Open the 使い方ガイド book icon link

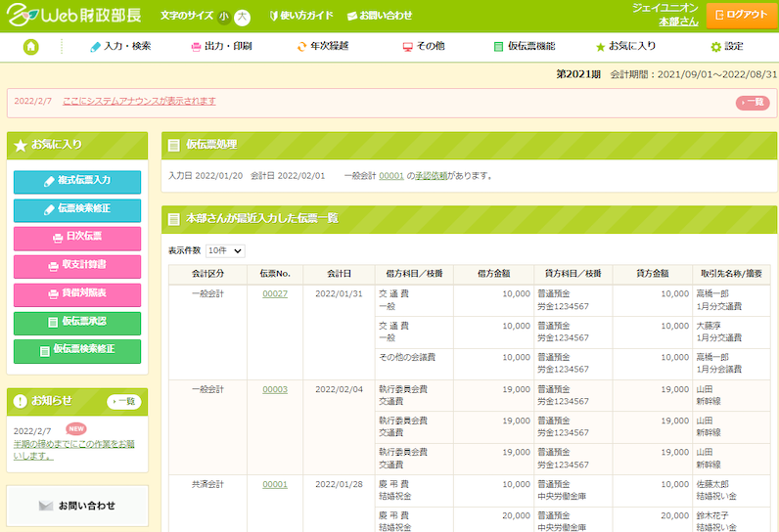pos(299,17)
